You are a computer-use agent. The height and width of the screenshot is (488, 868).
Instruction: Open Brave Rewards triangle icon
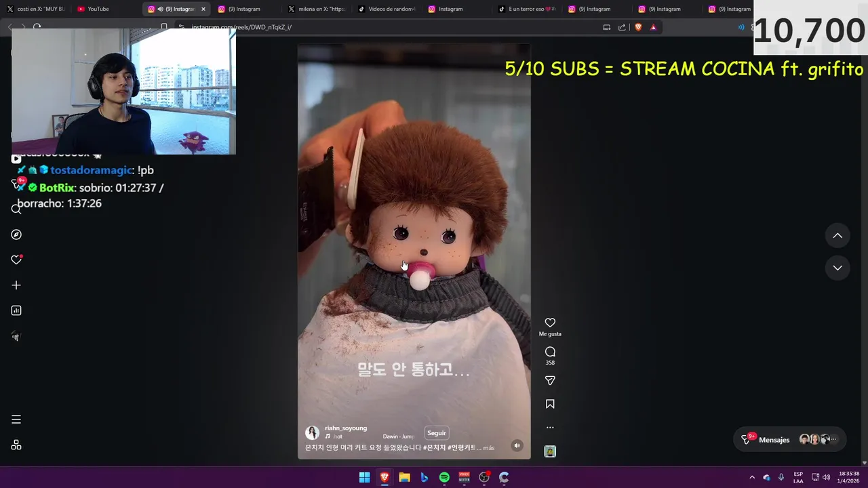pyautogui.click(x=653, y=27)
